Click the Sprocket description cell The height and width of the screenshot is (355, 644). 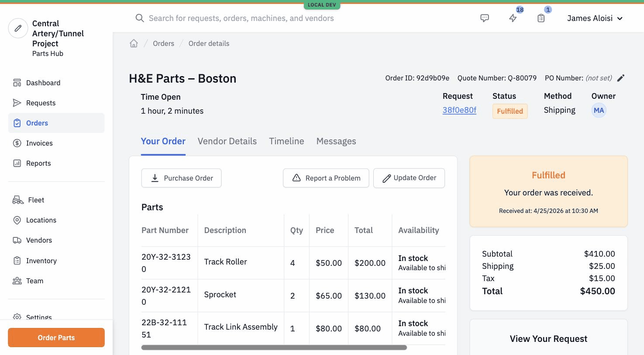tap(220, 295)
